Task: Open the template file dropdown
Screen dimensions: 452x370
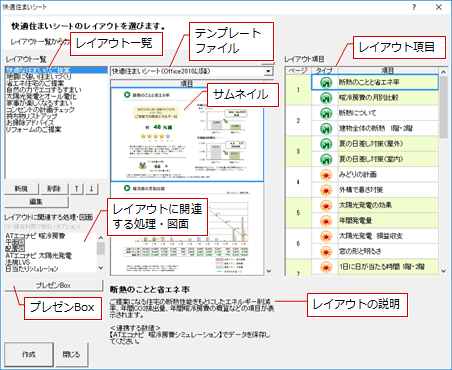Action: click(268, 71)
